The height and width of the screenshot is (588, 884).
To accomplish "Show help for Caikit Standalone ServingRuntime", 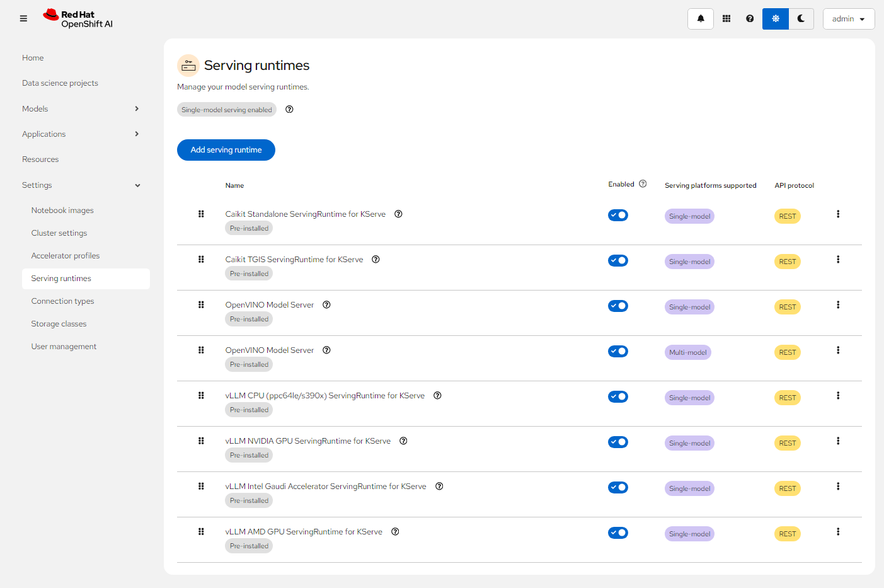I will (x=398, y=214).
